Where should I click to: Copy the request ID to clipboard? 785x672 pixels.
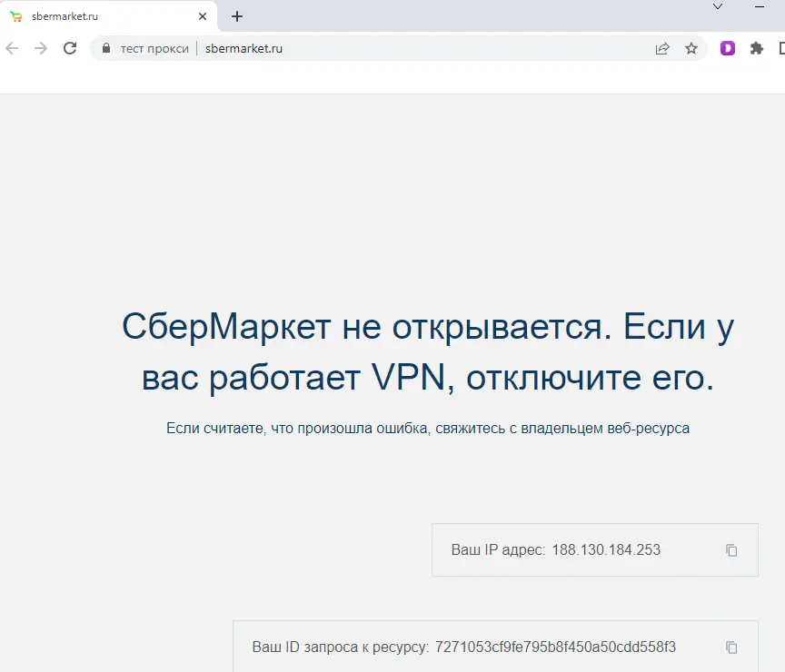click(731, 647)
